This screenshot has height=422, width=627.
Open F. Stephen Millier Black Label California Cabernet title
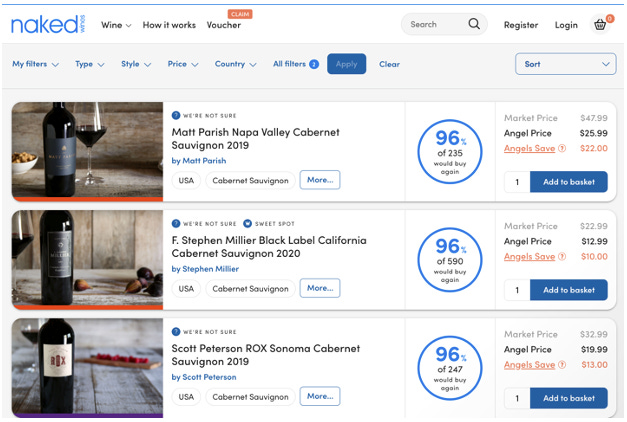tap(269, 247)
